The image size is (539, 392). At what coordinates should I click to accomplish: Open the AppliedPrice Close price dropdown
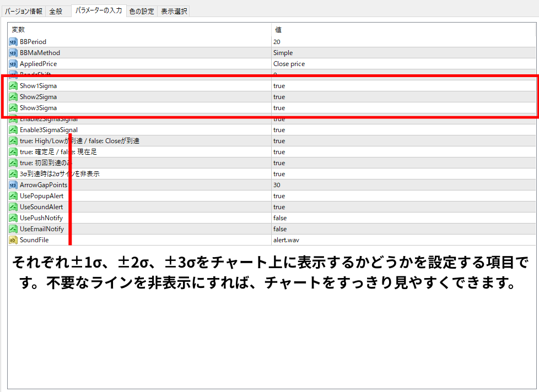[x=289, y=64]
